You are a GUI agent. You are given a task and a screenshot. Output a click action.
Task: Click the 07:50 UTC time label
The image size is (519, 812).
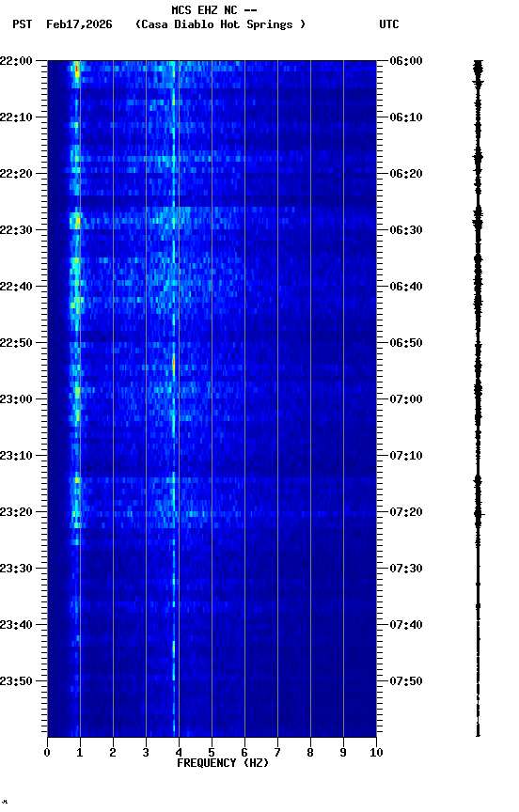point(406,681)
